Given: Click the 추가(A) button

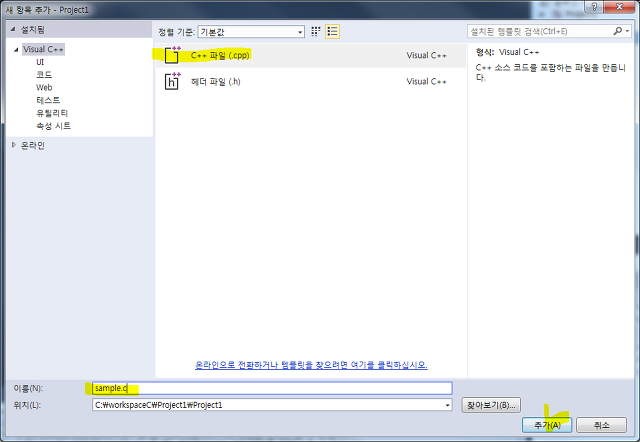Looking at the screenshot, I should 547,425.
